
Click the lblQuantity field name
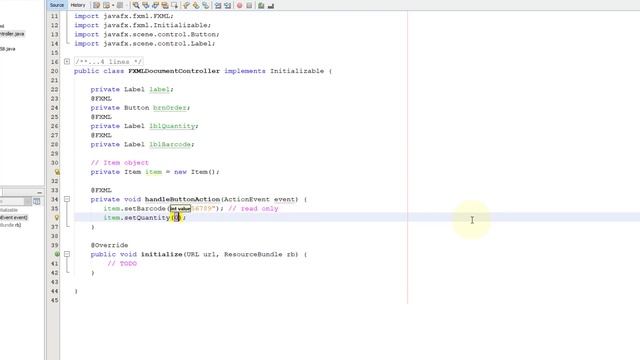(x=172, y=126)
